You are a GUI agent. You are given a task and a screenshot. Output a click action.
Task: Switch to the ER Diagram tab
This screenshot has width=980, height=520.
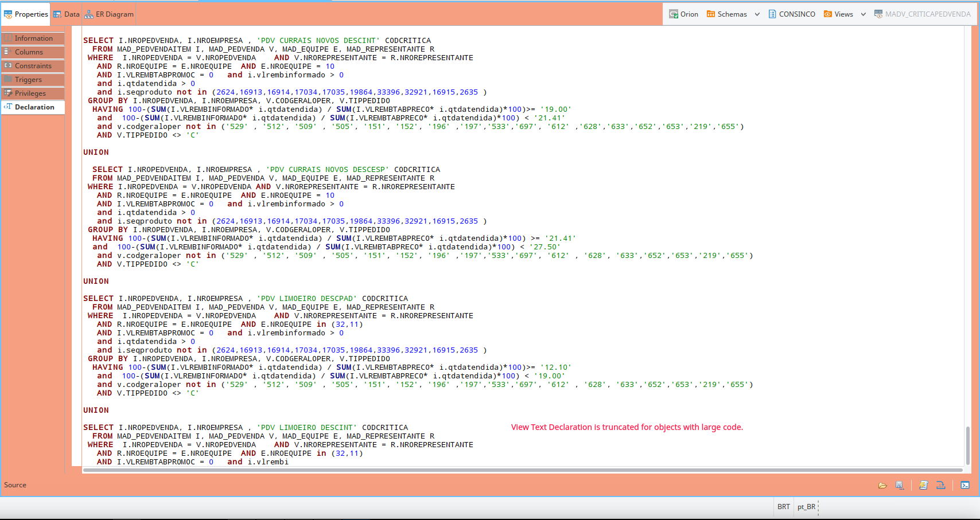pos(108,13)
